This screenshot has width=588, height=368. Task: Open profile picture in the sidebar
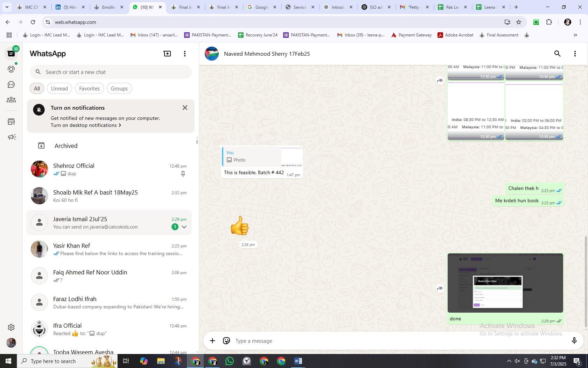(11, 342)
